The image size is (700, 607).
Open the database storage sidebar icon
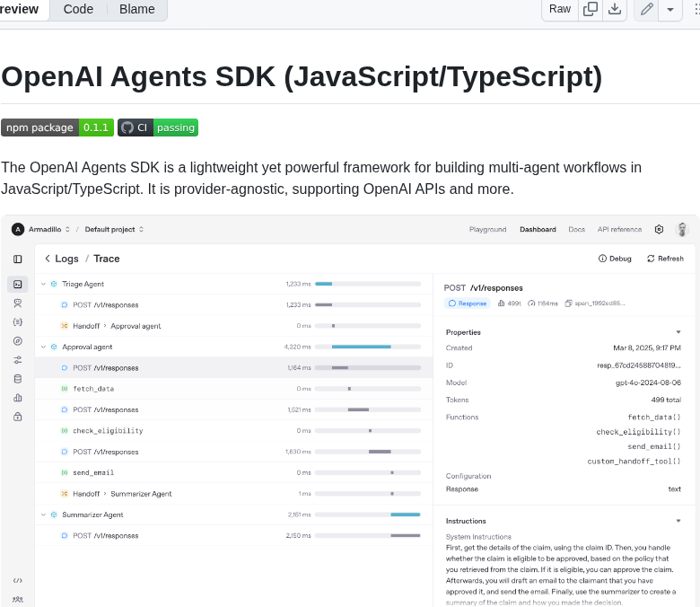pos(17,379)
